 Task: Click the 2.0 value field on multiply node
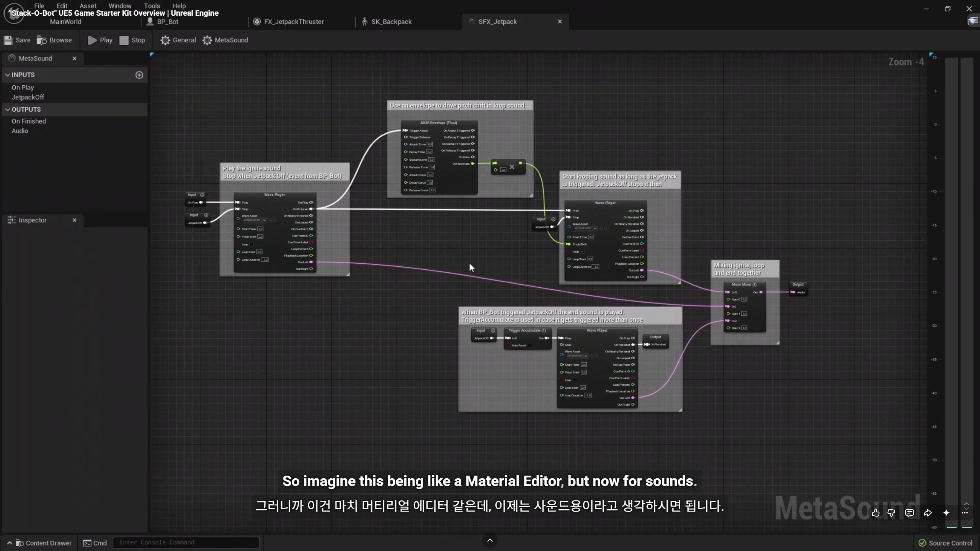[x=503, y=170]
